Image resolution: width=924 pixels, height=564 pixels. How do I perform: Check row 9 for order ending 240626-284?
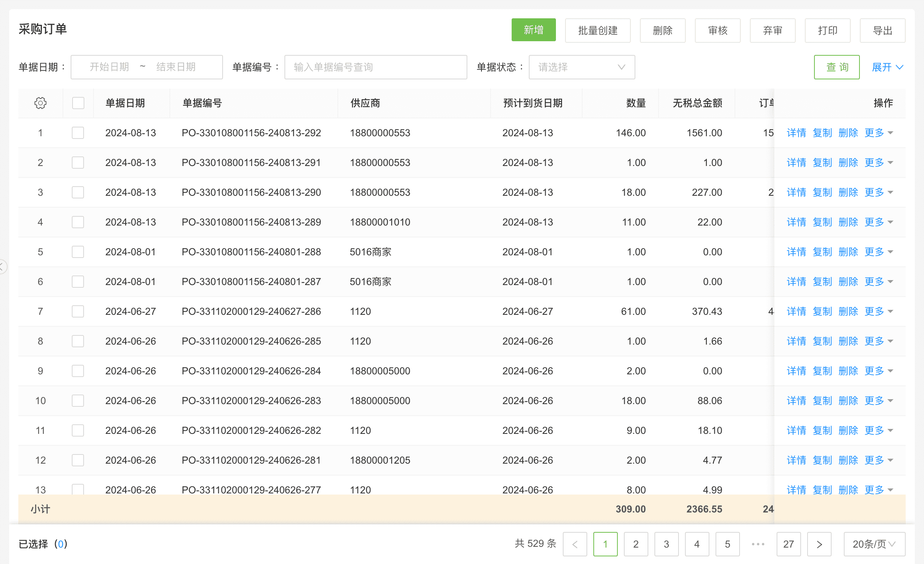tap(78, 371)
